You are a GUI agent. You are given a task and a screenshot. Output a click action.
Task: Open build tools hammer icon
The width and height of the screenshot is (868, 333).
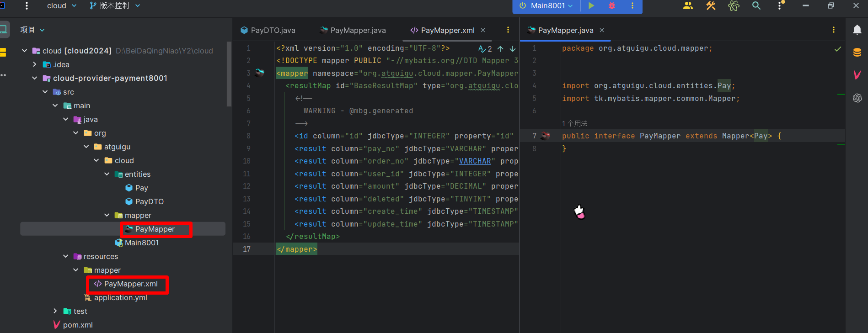coord(711,5)
